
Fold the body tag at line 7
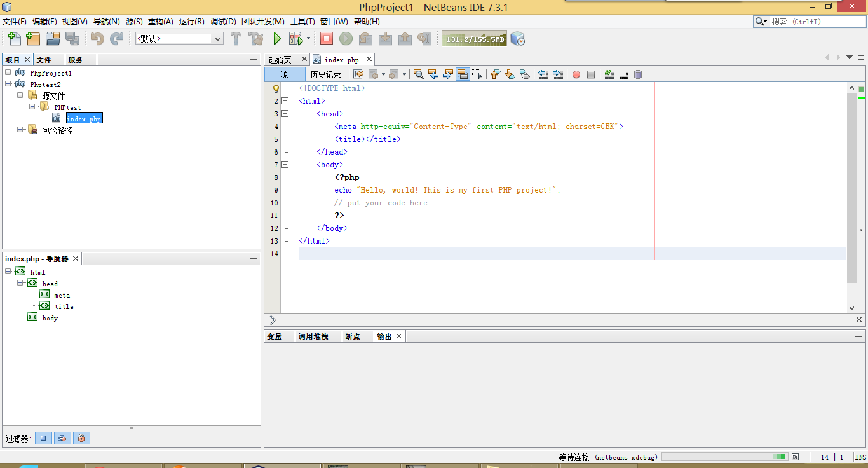pyautogui.click(x=285, y=165)
